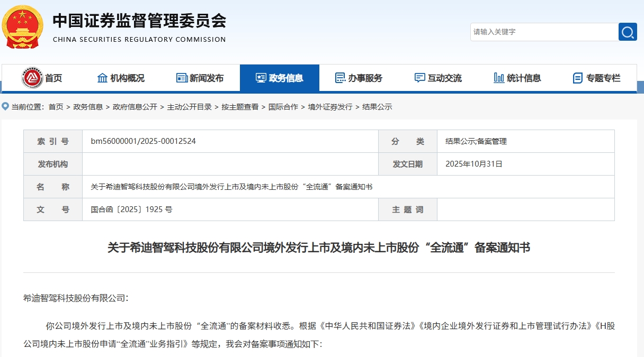
Task: Click the 发文日期 label cell
Action: [408, 164]
